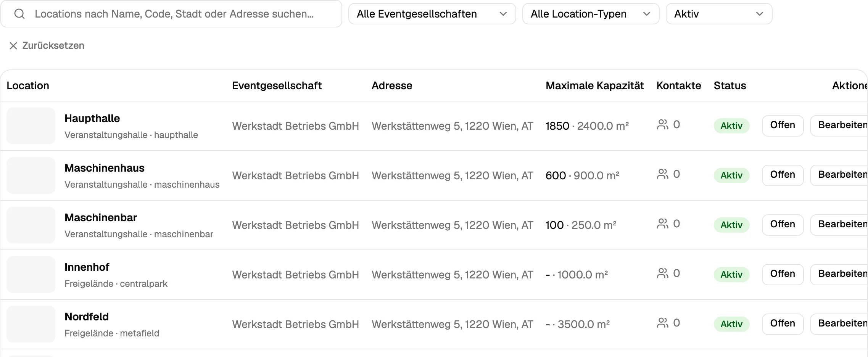Click the Innenhof thumbnail placeholder
The image size is (868, 357).
point(31,275)
